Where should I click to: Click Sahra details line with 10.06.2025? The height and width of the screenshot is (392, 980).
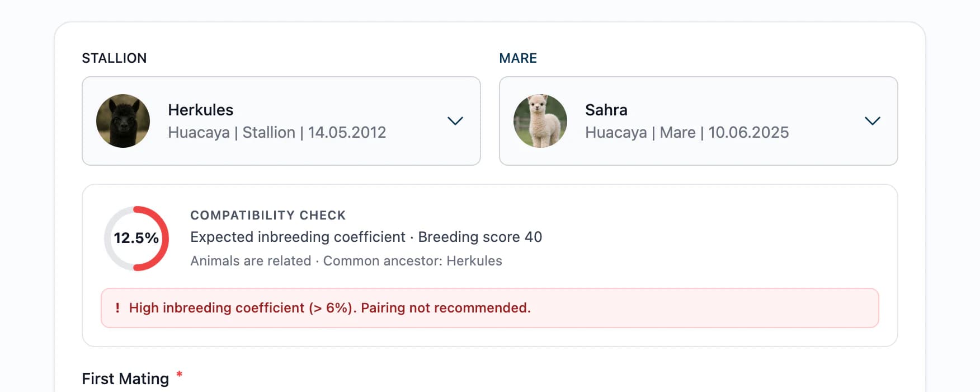(x=687, y=133)
